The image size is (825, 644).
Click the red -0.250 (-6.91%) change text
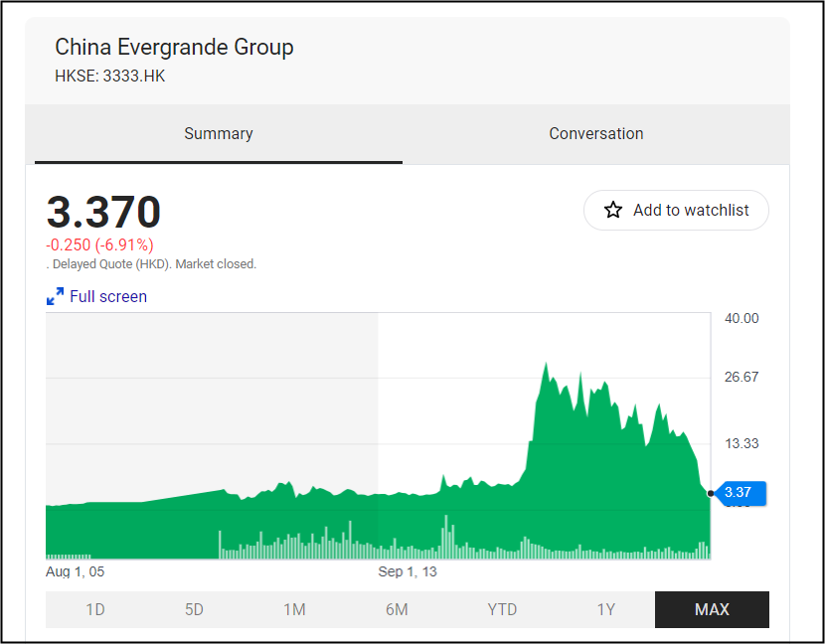click(100, 244)
